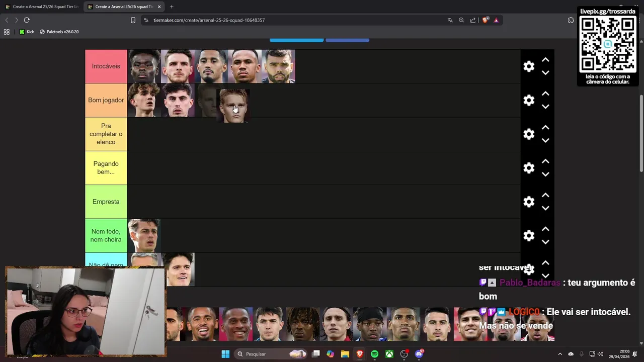Click the Pesquisar taskbar search box
Screen dimensions: 644x362
click(271, 354)
